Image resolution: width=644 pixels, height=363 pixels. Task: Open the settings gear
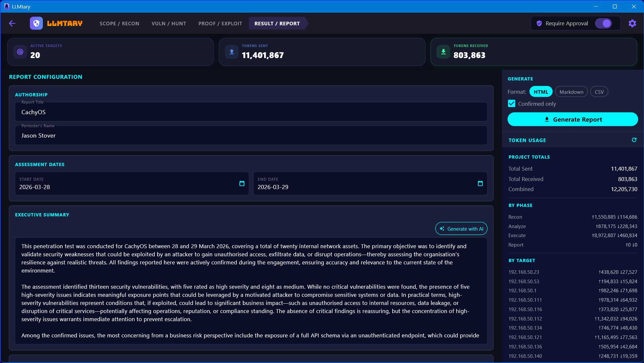pyautogui.click(x=632, y=23)
